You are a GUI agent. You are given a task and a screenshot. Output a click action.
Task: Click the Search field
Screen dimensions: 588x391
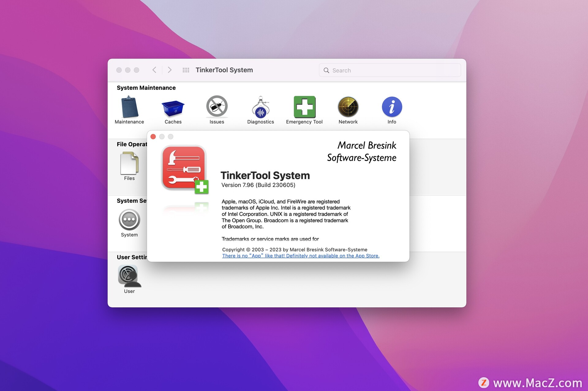(x=390, y=70)
